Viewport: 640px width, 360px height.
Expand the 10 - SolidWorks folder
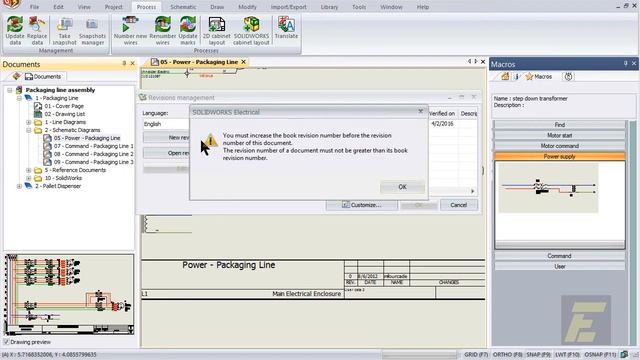(29, 178)
